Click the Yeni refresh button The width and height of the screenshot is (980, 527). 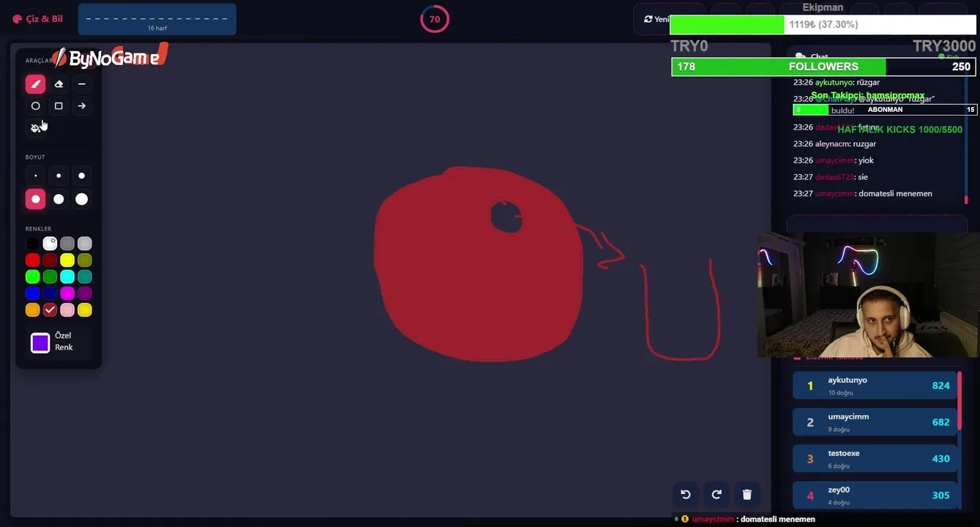point(656,19)
